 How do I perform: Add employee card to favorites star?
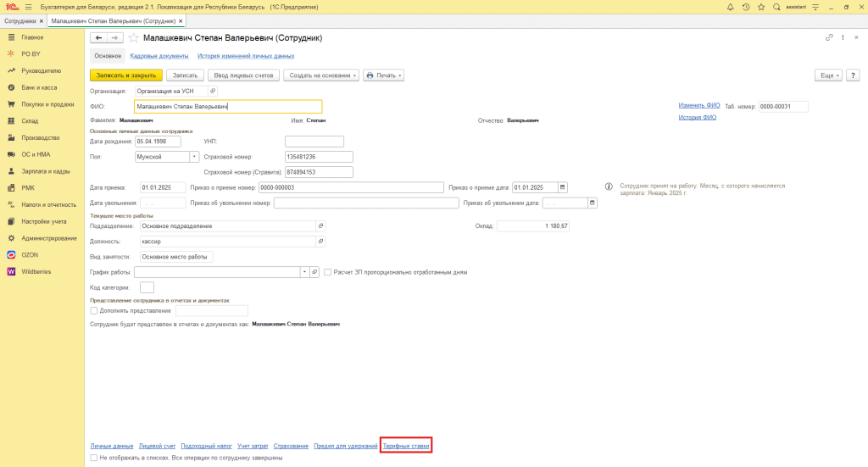[x=133, y=37]
